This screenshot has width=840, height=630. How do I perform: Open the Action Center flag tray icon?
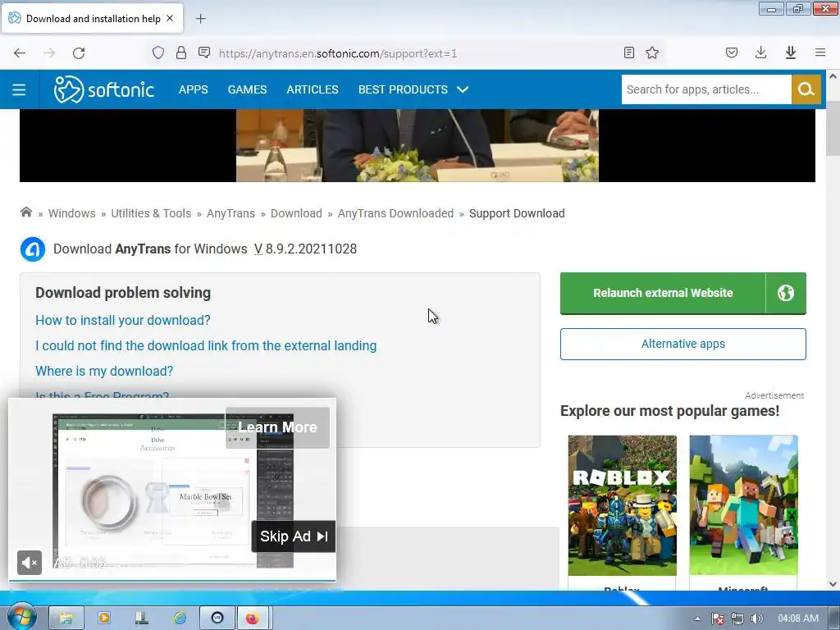point(717,619)
